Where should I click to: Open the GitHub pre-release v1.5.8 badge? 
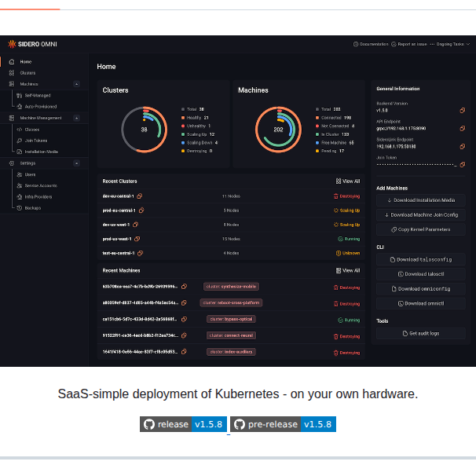283,424
